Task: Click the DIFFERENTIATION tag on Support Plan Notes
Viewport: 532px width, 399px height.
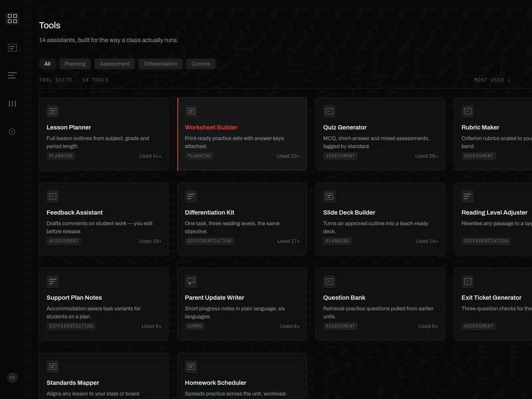Action: coord(71,326)
